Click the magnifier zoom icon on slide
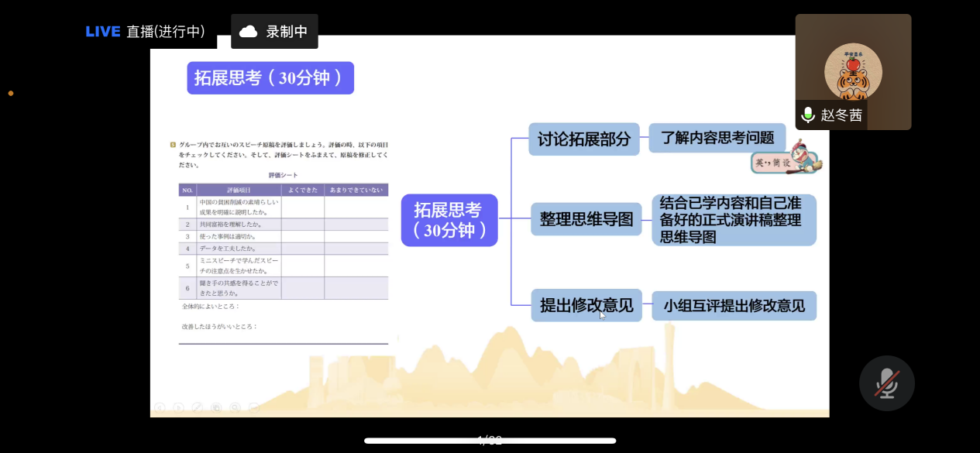Image resolution: width=980 pixels, height=453 pixels. (235, 407)
